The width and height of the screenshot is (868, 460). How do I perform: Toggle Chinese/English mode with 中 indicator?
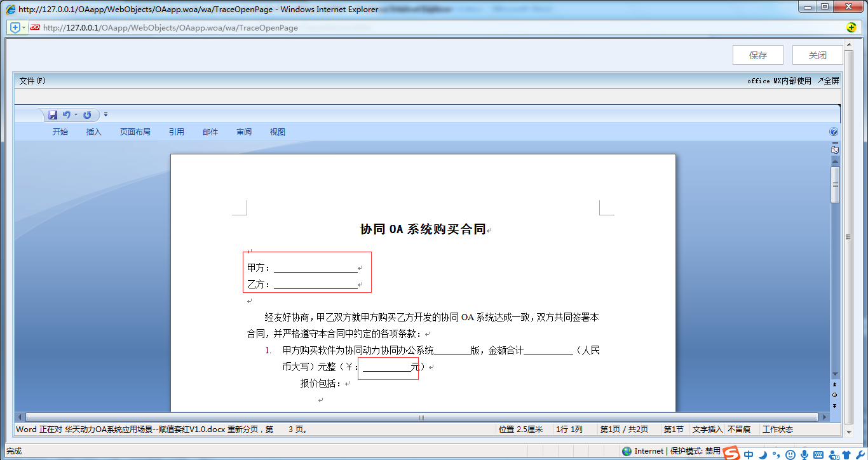[749, 454]
